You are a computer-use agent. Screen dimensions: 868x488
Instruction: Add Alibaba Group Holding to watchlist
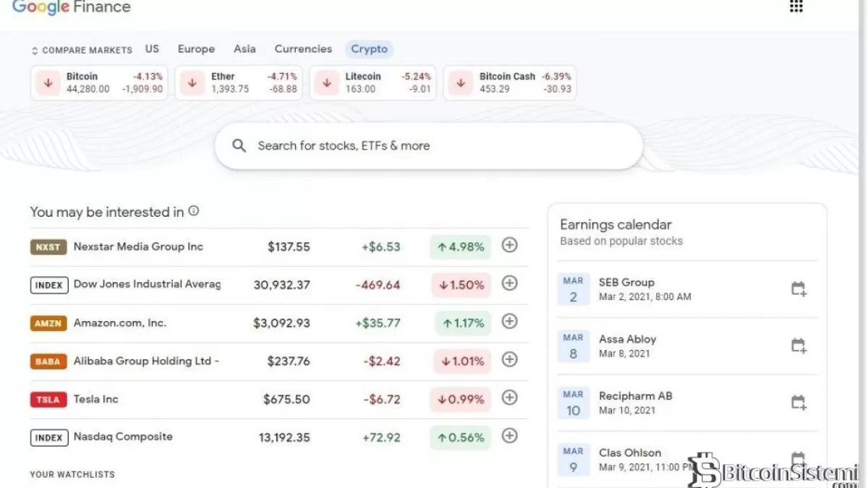tap(509, 359)
